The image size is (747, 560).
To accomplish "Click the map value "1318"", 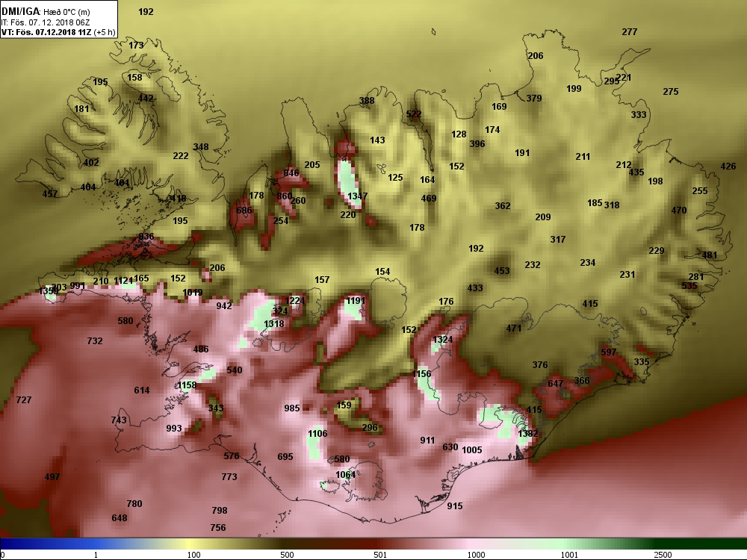I will click(x=274, y=324).
